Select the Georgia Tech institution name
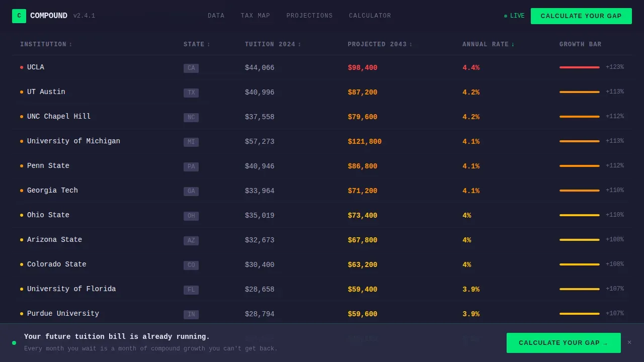644x362 pixels. point(52,191)
